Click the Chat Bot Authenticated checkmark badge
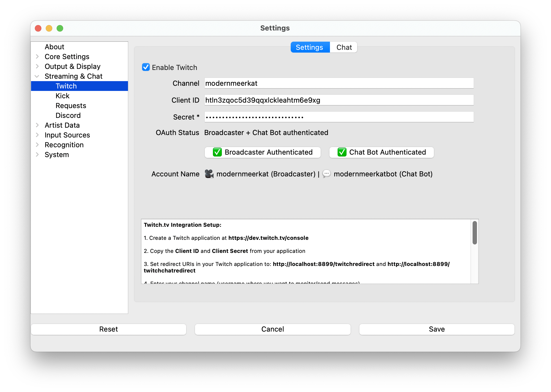Image resolution: width=551 pixels, height=392 pixels. coord(342,152)
